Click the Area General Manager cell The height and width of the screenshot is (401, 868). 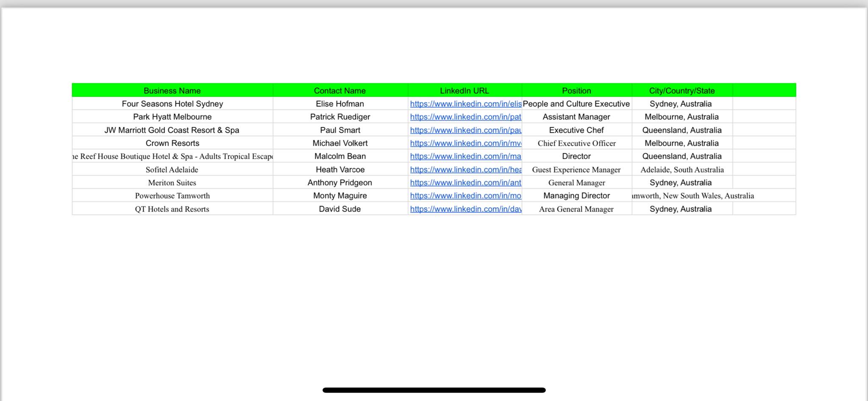coord(577,209)
